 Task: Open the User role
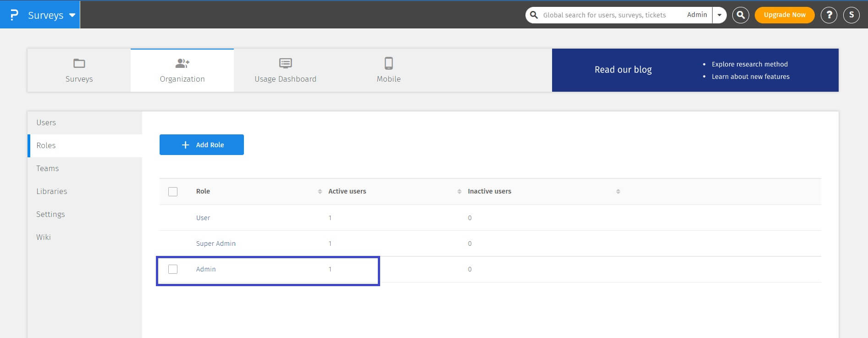click(x=203, y=218)
